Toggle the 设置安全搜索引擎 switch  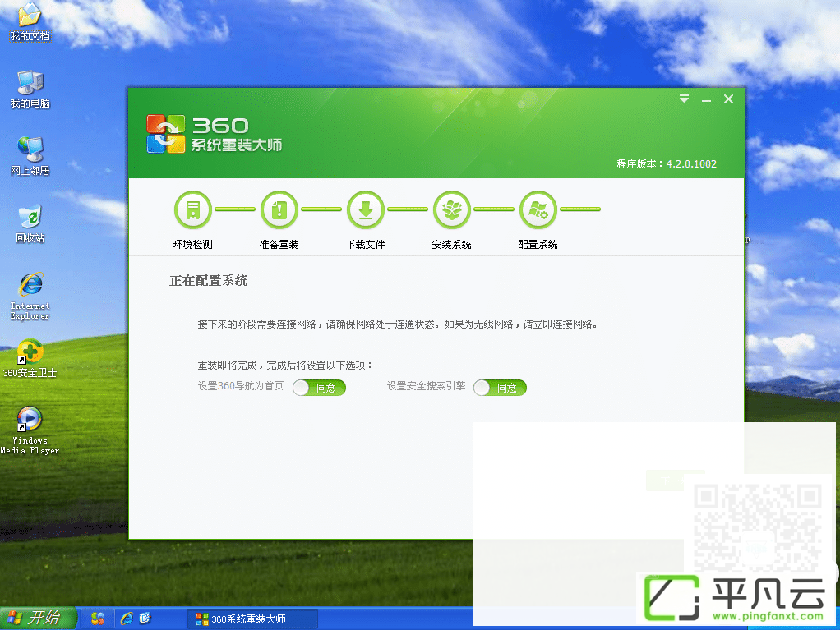coord(500,388)
